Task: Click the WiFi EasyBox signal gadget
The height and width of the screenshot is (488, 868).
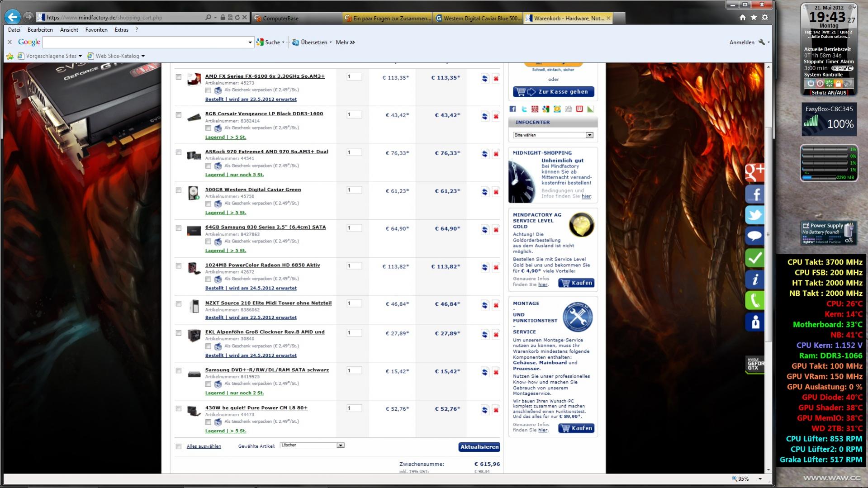Action: pos(829,120)
